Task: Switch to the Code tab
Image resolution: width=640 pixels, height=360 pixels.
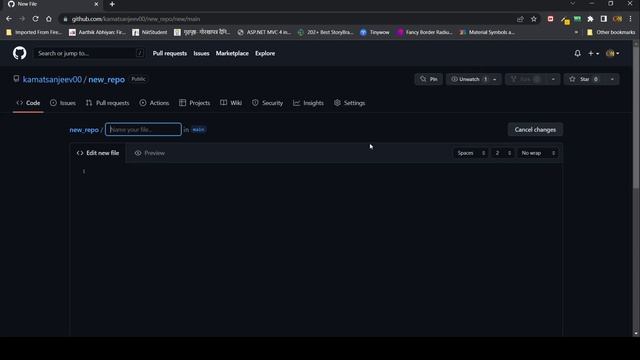Action: pyautogui.click(x=28, y=103)
